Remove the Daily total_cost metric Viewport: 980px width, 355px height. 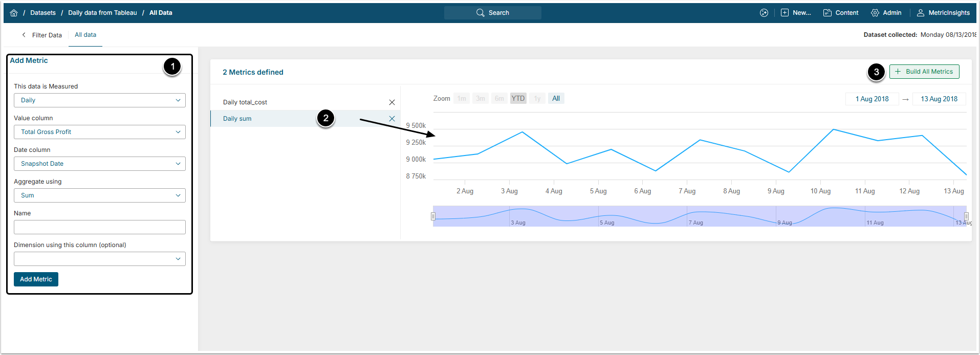point(392,102)
